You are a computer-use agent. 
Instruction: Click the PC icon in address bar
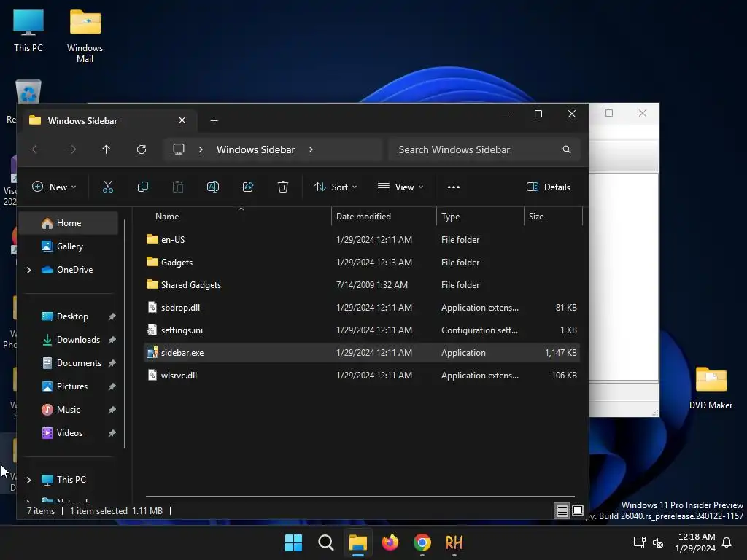[x=179, y=149]
